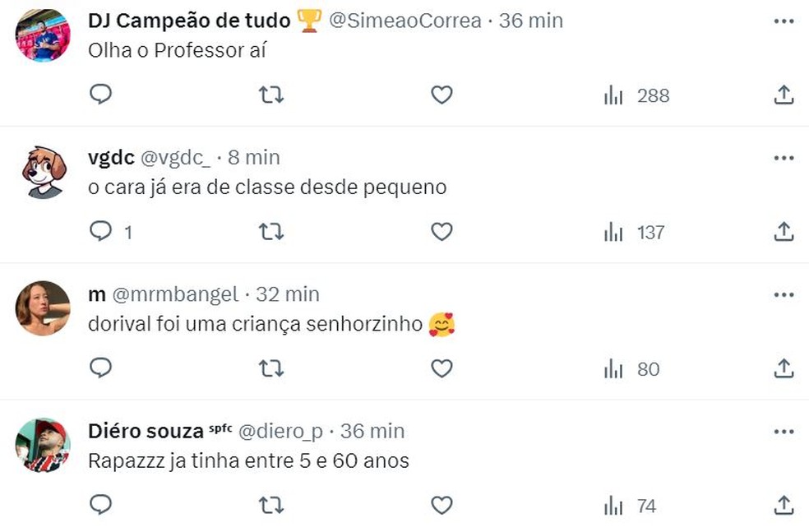
Task: Share the tweet from vgdc
Action: click(x=784, y=232)
